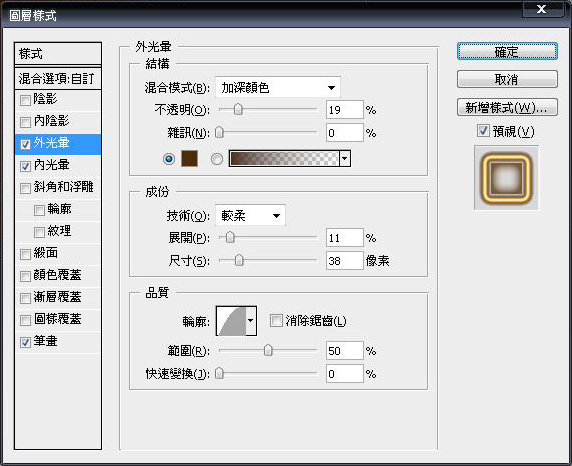Click the 確定 OK button
The width and height of the screenshot is (572, 466).
507,51
